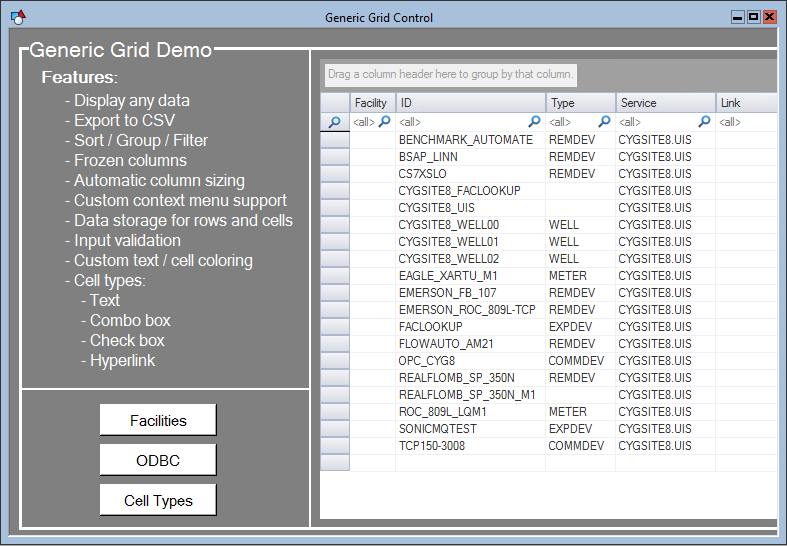
Task: Click the Cell Types button
Action: pyautogui.click(x=158, y=500)
